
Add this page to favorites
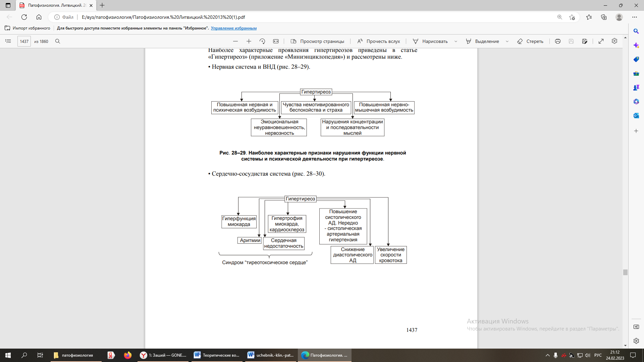(x=572, y=17)
